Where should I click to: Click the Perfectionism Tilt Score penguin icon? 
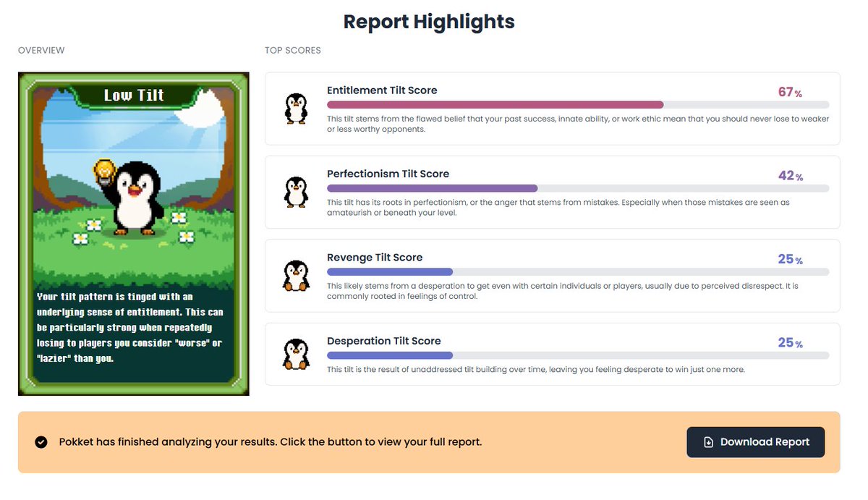pyautogui.click(x=296, y=192)
